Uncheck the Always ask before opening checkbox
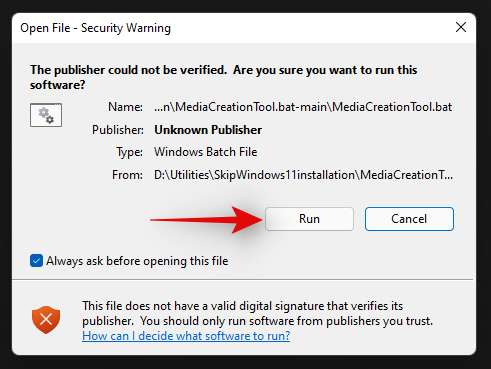491x369 pixels. coord(36,261)
